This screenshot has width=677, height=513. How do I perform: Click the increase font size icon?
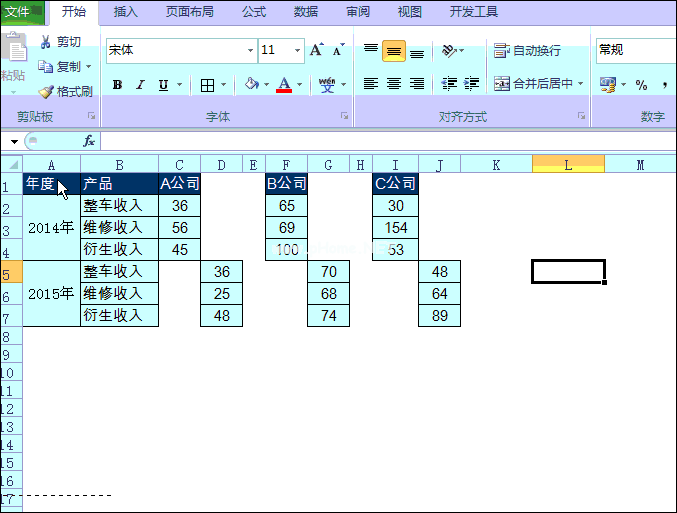[316, 50]
